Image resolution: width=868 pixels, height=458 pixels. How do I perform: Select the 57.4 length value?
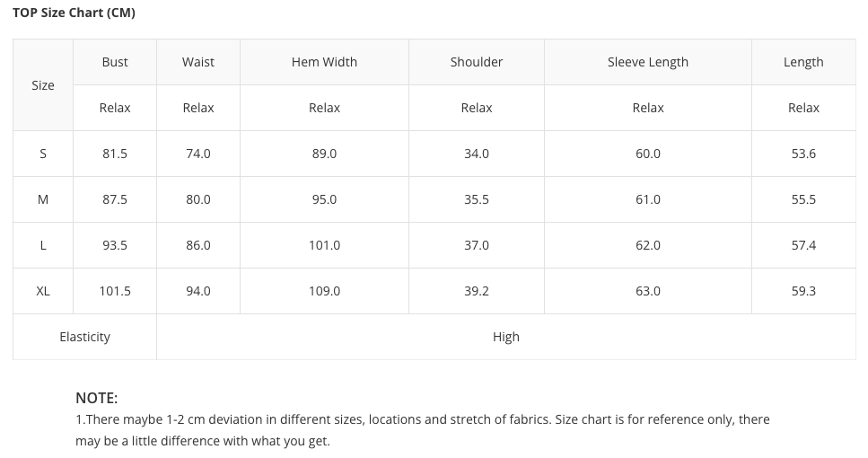tap(803, 245)
